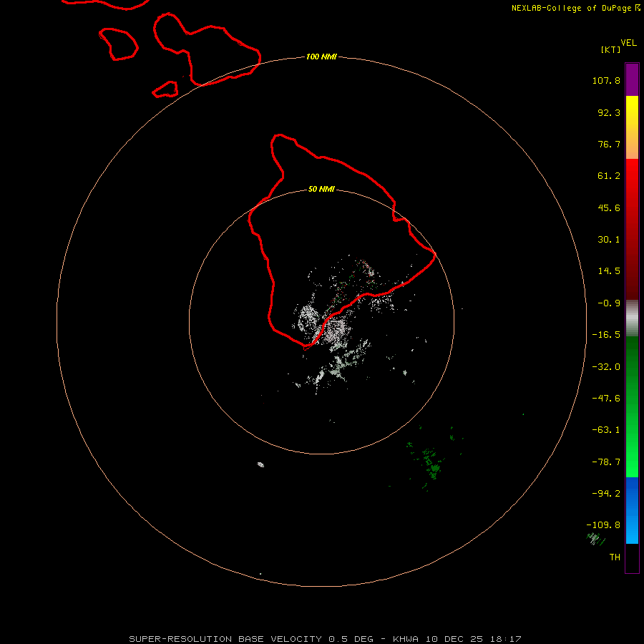The height and width of the screenshot is (644, 644).
Task: Click the [KT] units label
Action: click(x=610, y=49)
